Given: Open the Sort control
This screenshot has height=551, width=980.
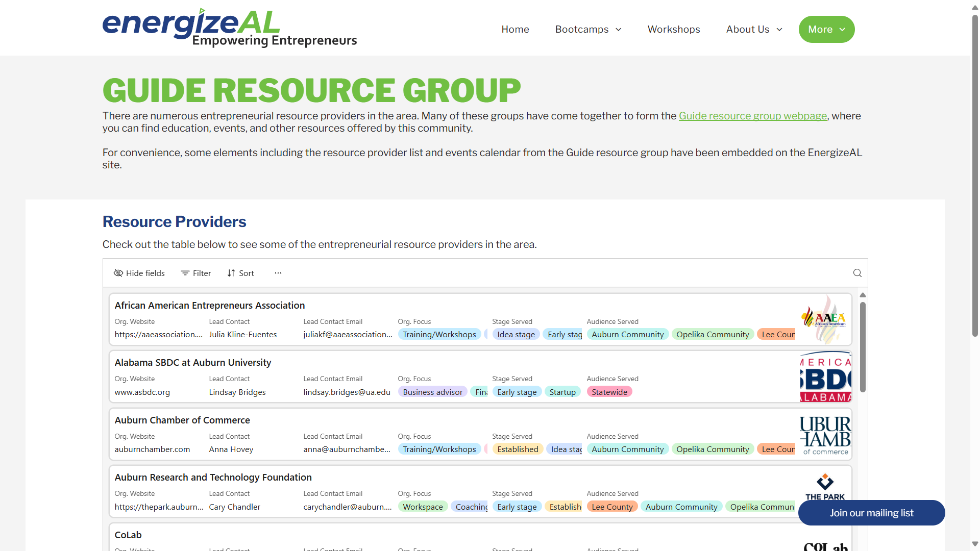Looking at the screenshot, I should (x=240, y=273).
